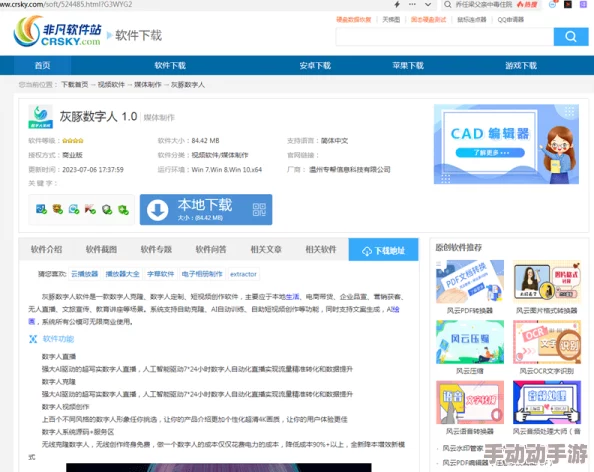Click the browser search box magnifier icon
The width and height of the screenshot is (594, 472).
(447, 5)
